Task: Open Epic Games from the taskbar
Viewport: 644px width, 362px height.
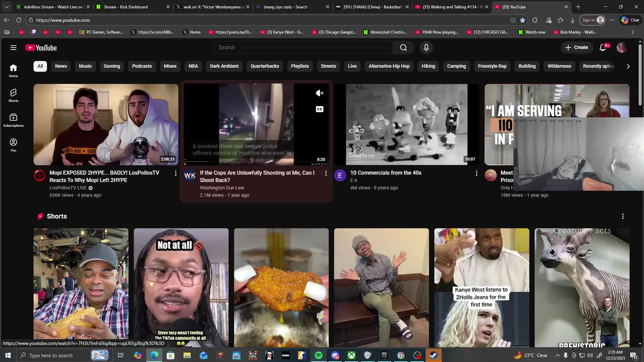Action: tap(384, 355)
